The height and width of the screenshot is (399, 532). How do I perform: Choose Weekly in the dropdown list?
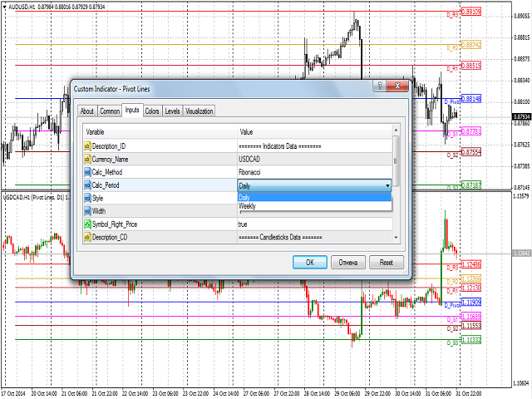click(314, 206)
